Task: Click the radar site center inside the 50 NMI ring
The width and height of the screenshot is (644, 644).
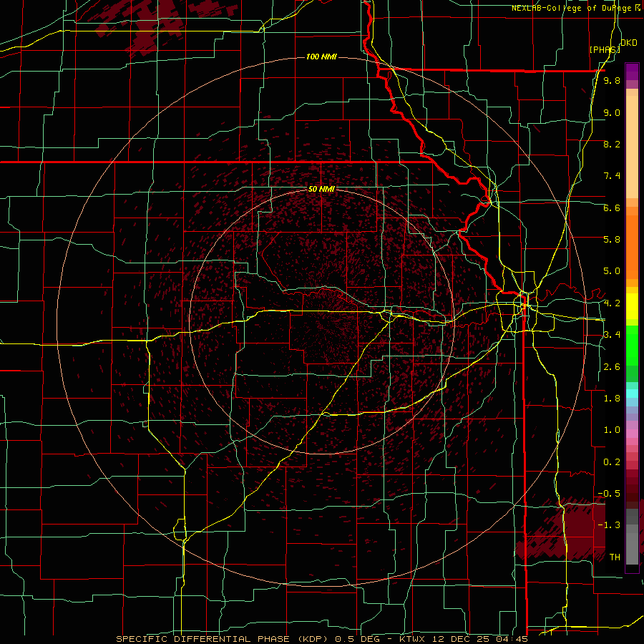Action: coord(321,321)
